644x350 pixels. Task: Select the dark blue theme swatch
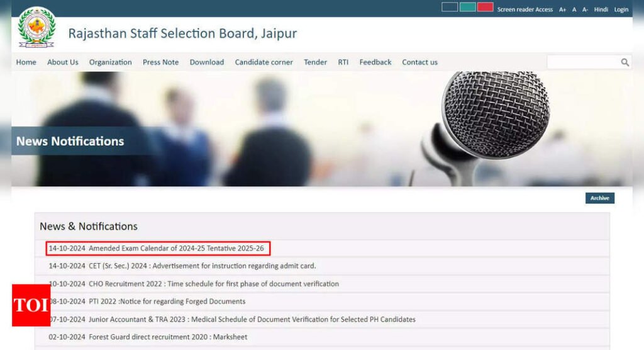tap(449, 8)
